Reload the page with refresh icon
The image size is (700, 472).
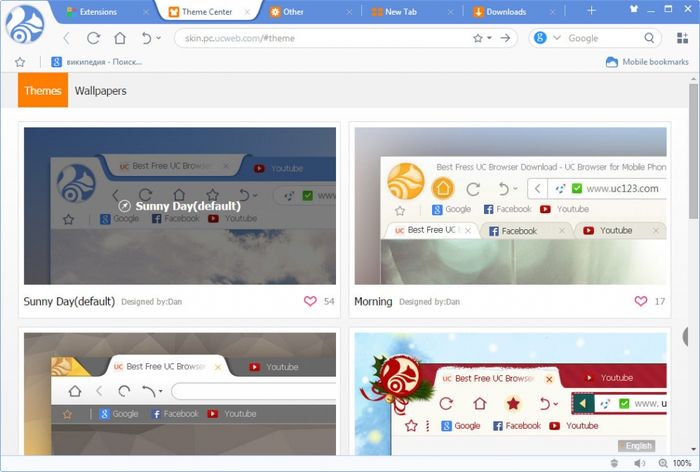(93, 38)
